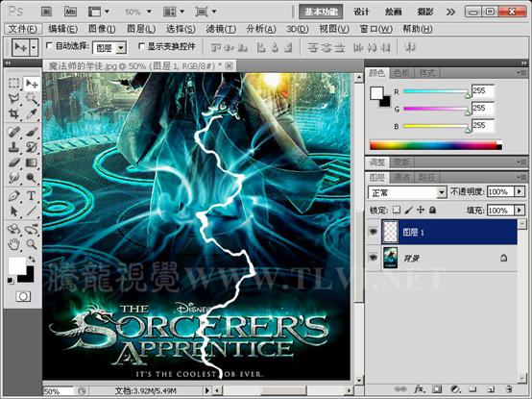The image size is (532, 399).
Task: Hide the 图层 1 layer
Action: (374, 232)
